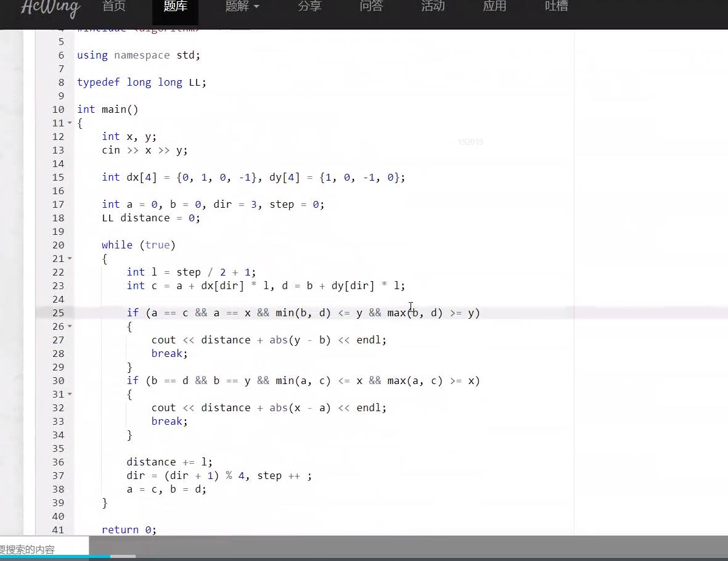Click line number 36 in the gutter
728x561 pixels.
(58, 462)
